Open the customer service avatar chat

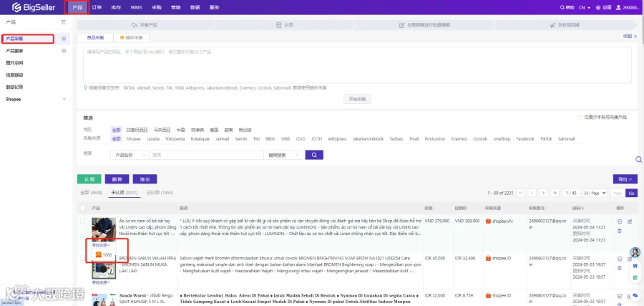pyautogui.click(x=635, y=253)
